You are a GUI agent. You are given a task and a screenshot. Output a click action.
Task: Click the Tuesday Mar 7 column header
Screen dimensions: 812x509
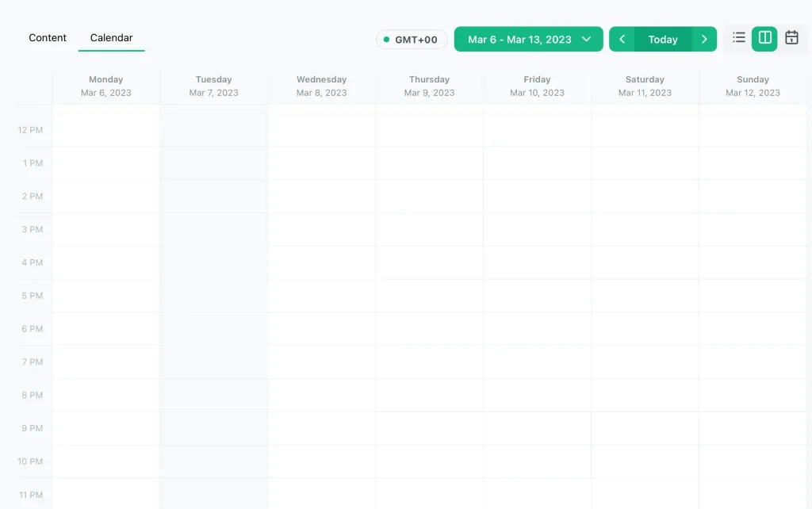(x=214, y=86)
